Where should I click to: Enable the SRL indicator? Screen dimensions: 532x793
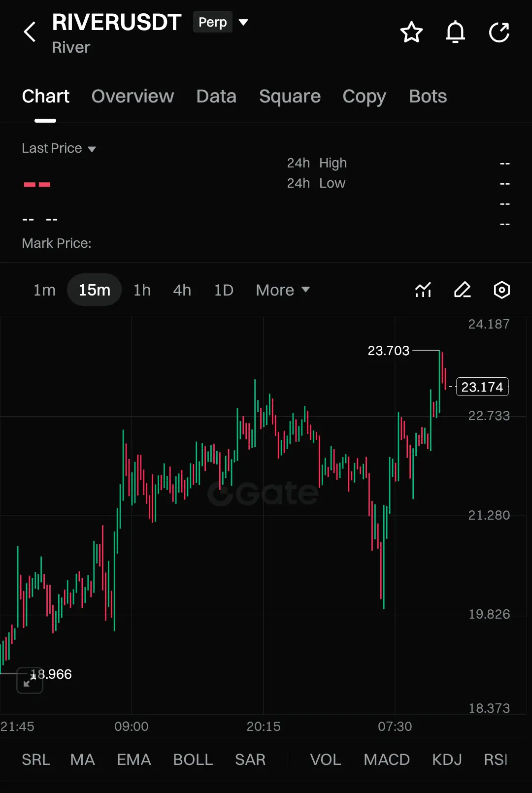[x=36, y=760]
